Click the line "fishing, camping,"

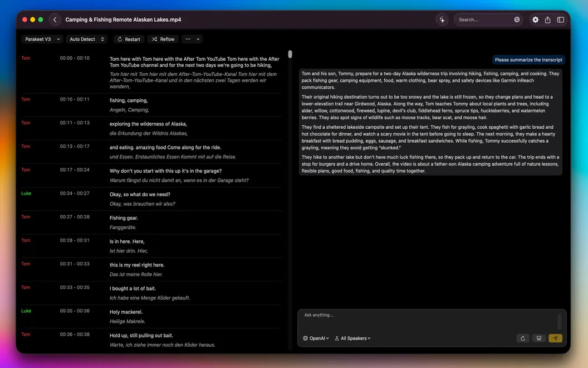[x=129, y=100]
